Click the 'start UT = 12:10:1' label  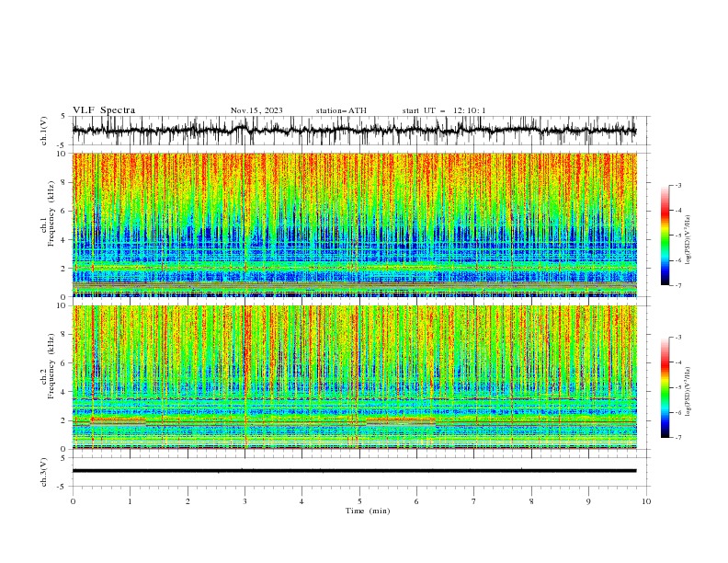pyautogui.click(x=444, y=110)
